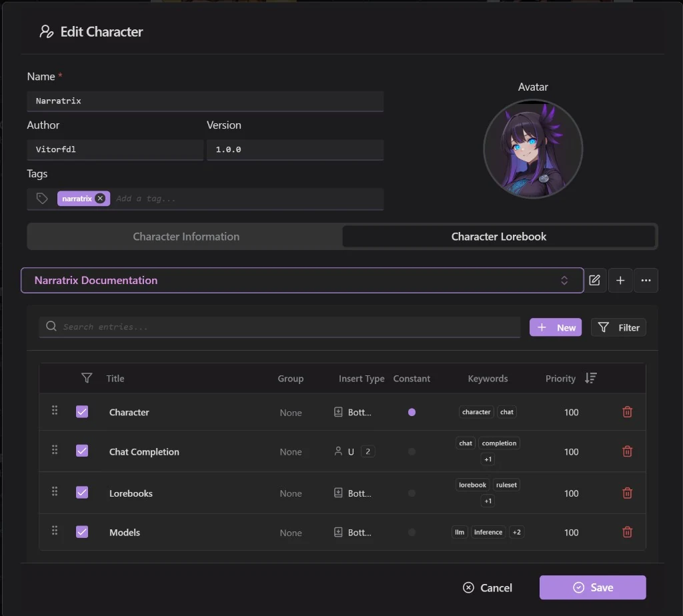Viewport: 683px width, 616px height.
Task: Click the drag handle of the Lorebooks row
Action: coord(55,491)
